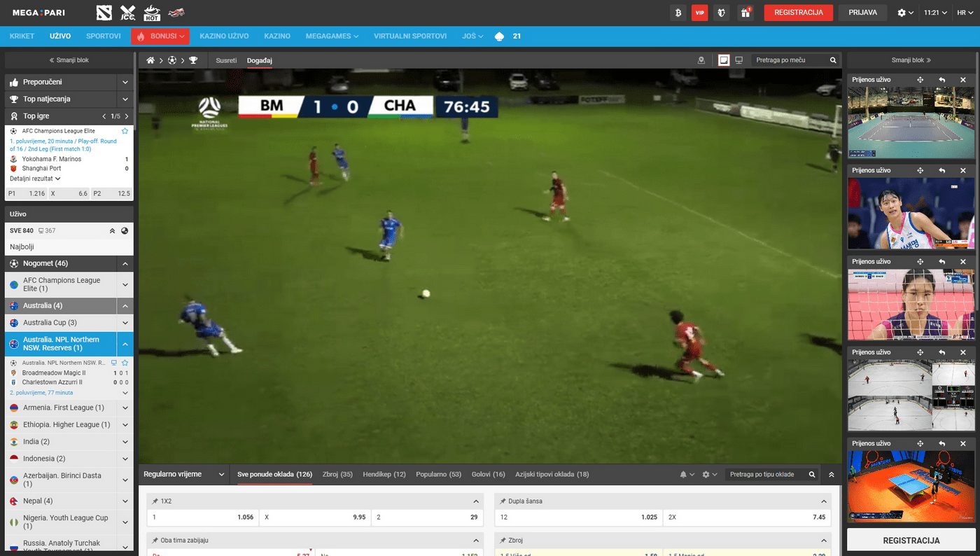Click the Bitcoin payments icon
980x556 pixels.
click(678, 13)
